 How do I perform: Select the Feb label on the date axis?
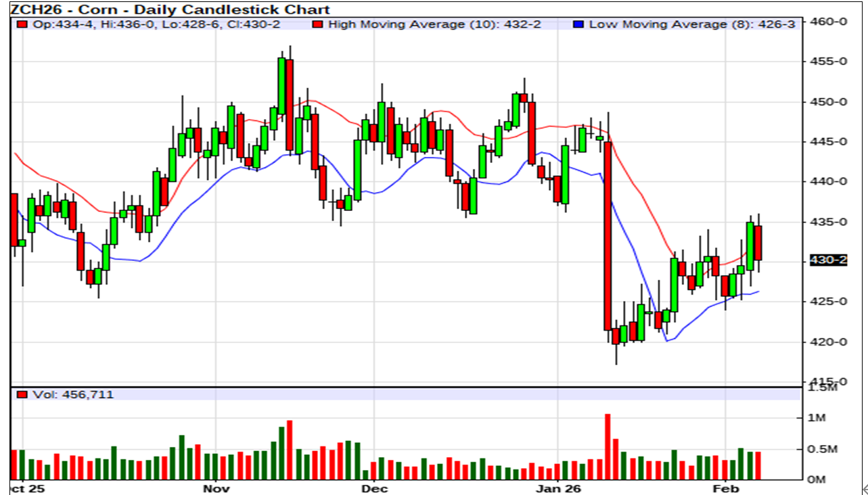click(x=725, y=488)
